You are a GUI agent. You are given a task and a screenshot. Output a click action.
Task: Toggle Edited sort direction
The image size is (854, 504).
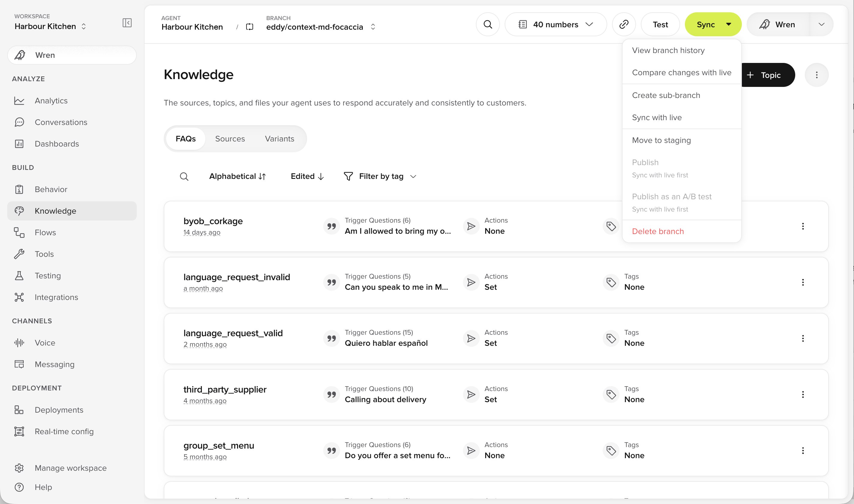307,176
